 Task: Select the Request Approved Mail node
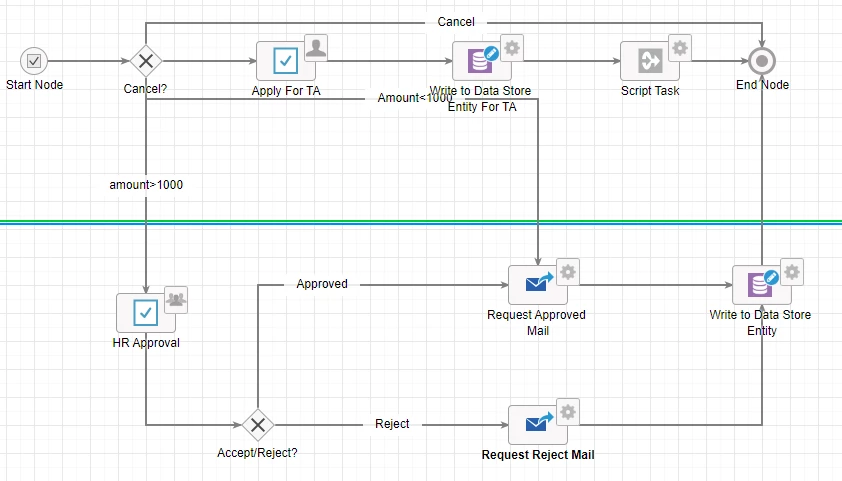pos(538,285)
